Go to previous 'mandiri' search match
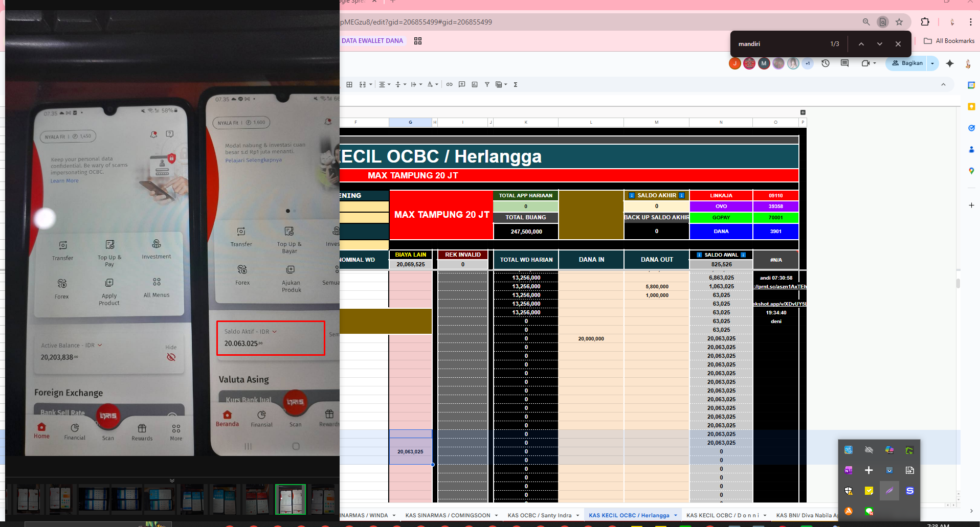Screen dimensions: 980x527 861,44
